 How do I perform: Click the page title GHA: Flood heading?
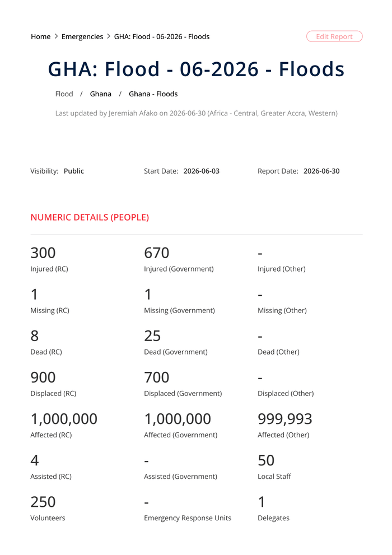(x=196, y=69)
